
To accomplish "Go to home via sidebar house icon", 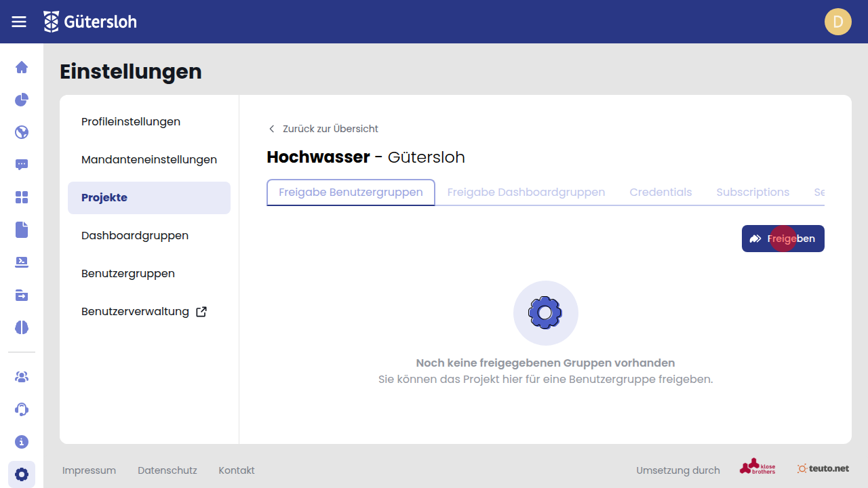I will tap(22, 67).
